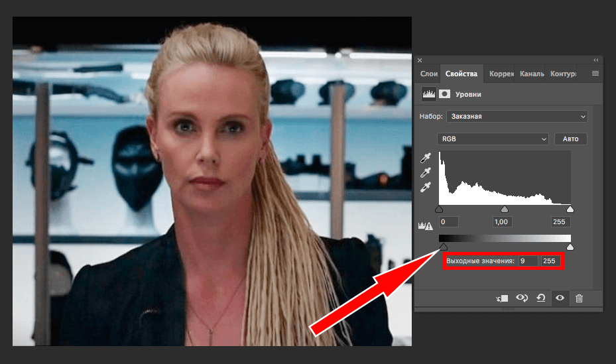Select the black point eyedropper tool
The height and width of the screenshot is (364, 616).
coord(424,159)
